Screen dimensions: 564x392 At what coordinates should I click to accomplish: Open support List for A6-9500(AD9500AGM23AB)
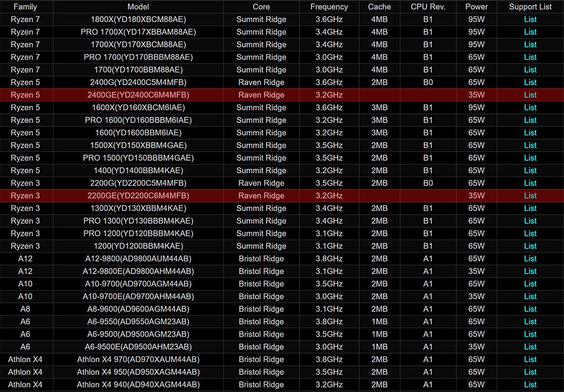coord(530,334)
